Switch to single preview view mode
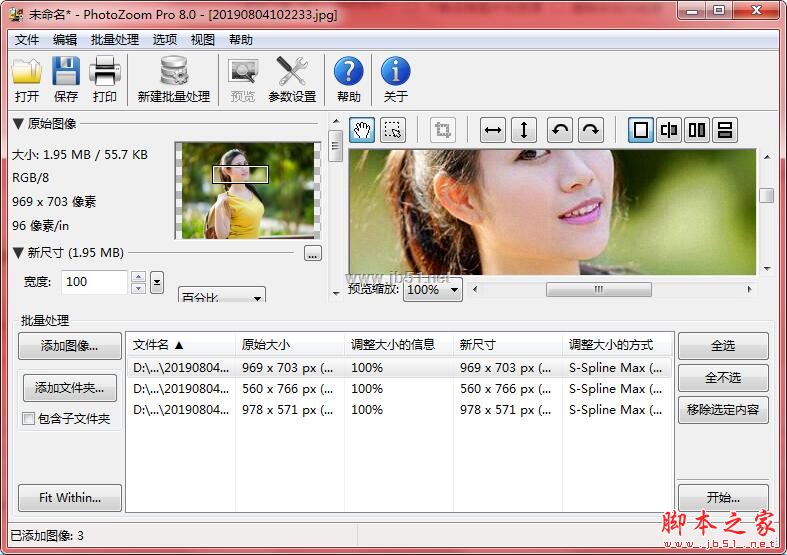 coord(641,130)
